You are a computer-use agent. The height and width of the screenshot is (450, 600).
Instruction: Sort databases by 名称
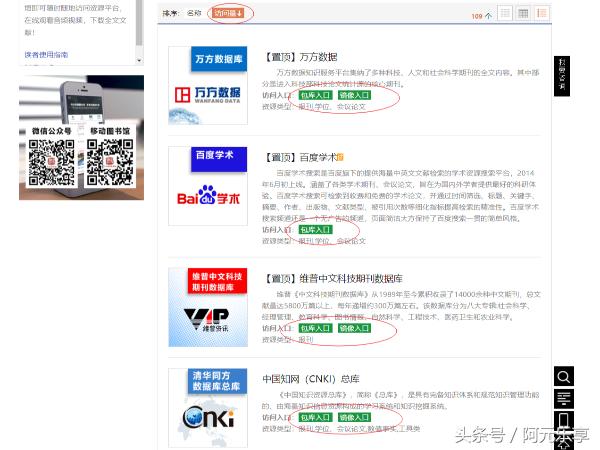(x=194, y=13)
